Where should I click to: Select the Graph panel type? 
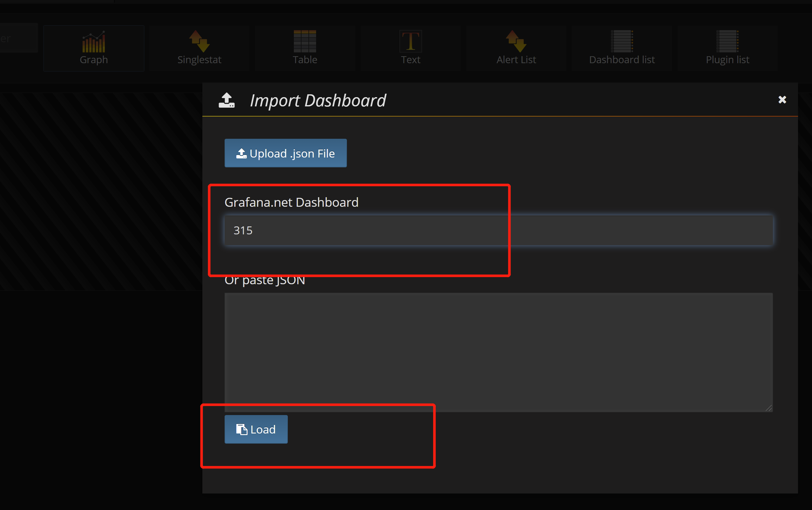[x=94, y=48]
